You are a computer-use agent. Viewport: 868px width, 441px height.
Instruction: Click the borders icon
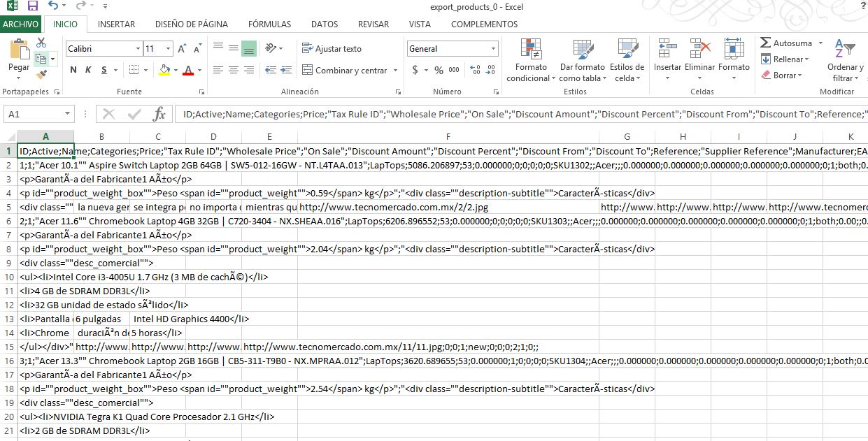coord(135,70)
